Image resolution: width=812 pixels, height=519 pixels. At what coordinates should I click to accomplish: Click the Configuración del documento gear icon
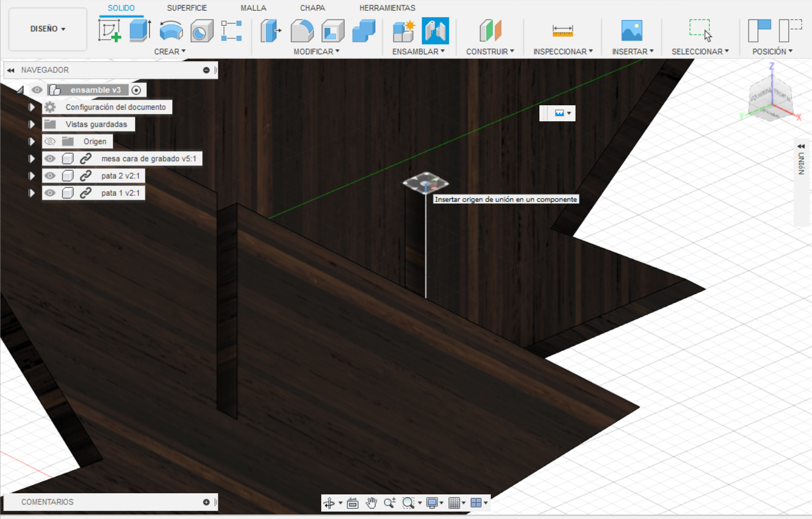50,107
